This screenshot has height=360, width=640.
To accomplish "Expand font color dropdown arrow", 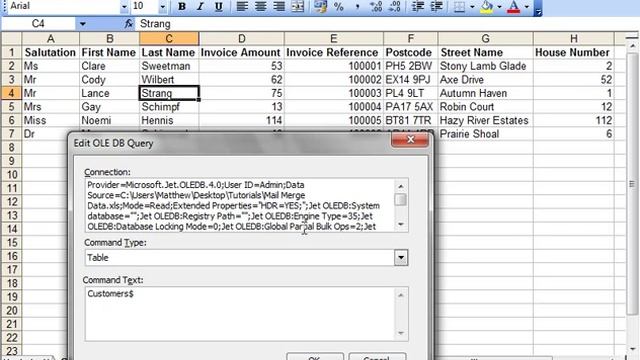I will point(526,7).
